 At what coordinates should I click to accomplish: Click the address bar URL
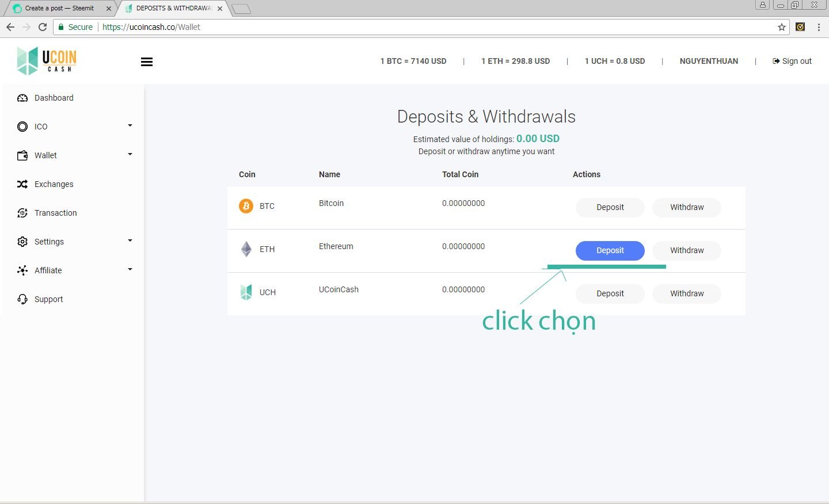coord(151,27)
